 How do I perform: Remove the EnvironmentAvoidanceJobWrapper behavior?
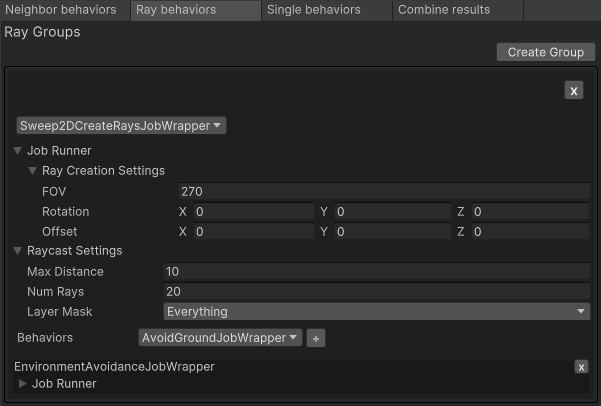[x=581, y=367]
